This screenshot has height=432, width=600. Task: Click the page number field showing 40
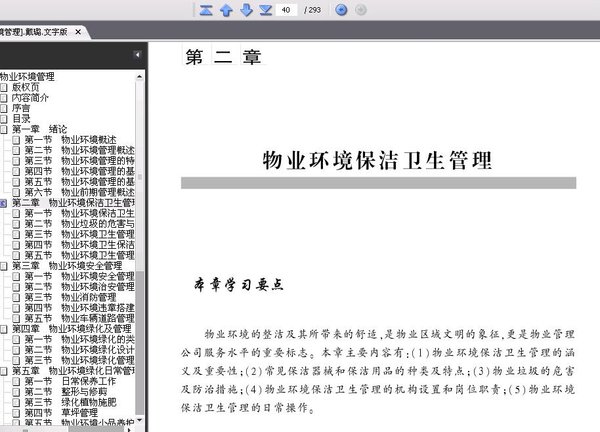(286, 10)
